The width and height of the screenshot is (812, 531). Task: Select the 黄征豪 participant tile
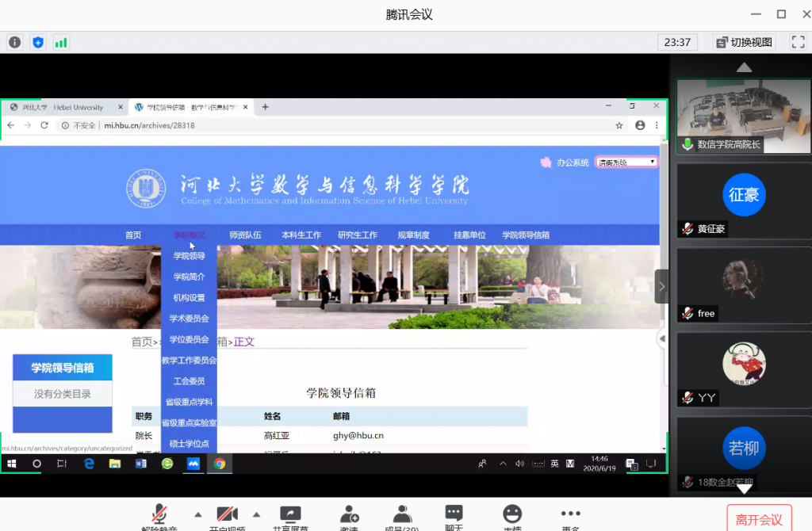744,201
